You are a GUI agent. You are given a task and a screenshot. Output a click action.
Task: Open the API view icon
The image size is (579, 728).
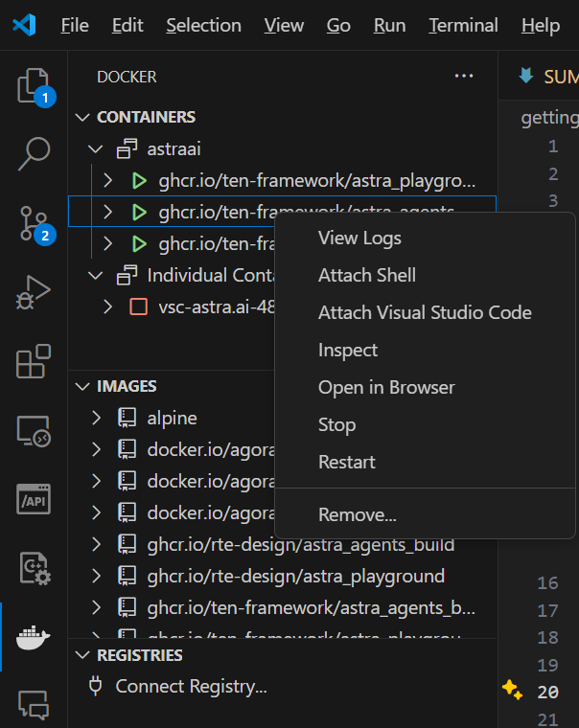click(x=34, y=500)
